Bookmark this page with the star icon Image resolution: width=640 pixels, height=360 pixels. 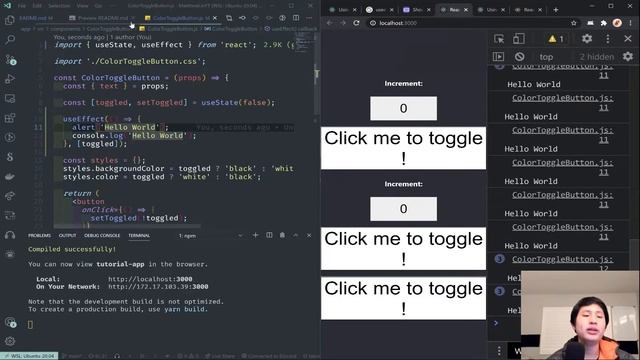pyautogui.click(x=574, y=23)
